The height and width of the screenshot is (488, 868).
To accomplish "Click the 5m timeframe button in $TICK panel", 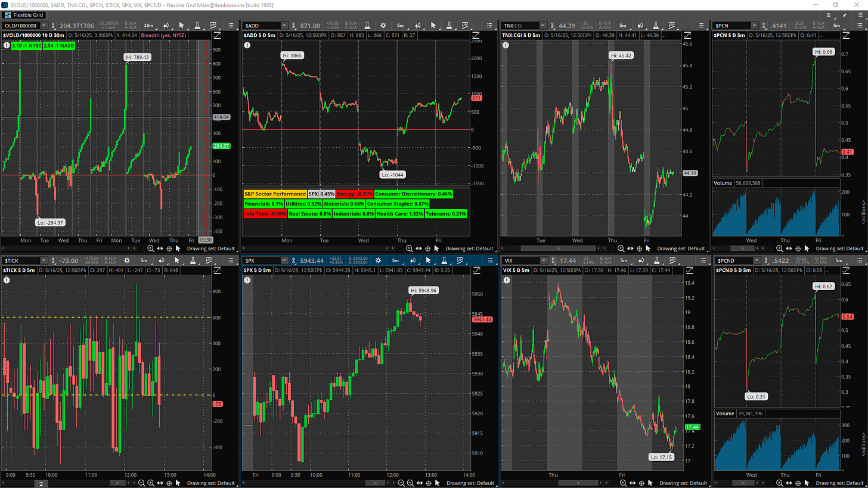I will [x=144, y=260].
